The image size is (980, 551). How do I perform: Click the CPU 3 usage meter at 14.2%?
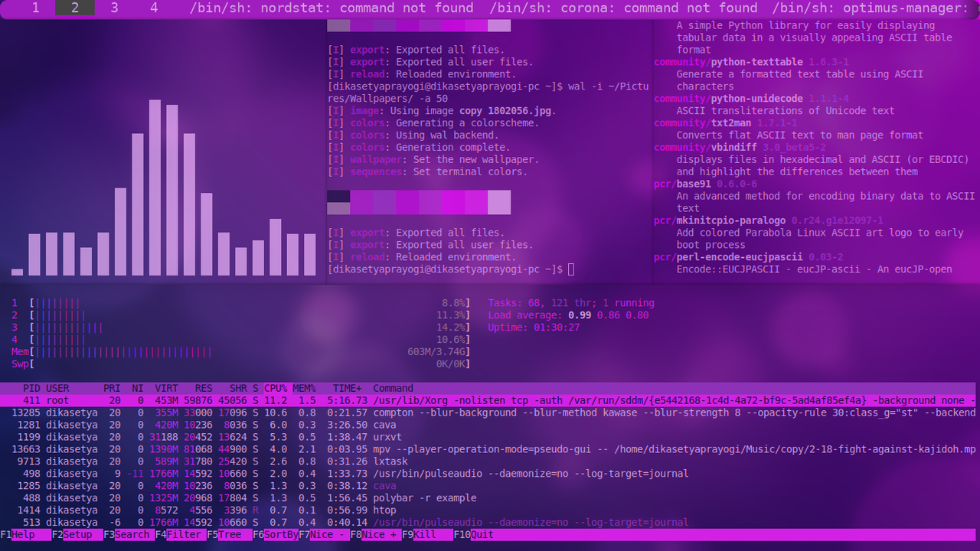tap(240, 328)
